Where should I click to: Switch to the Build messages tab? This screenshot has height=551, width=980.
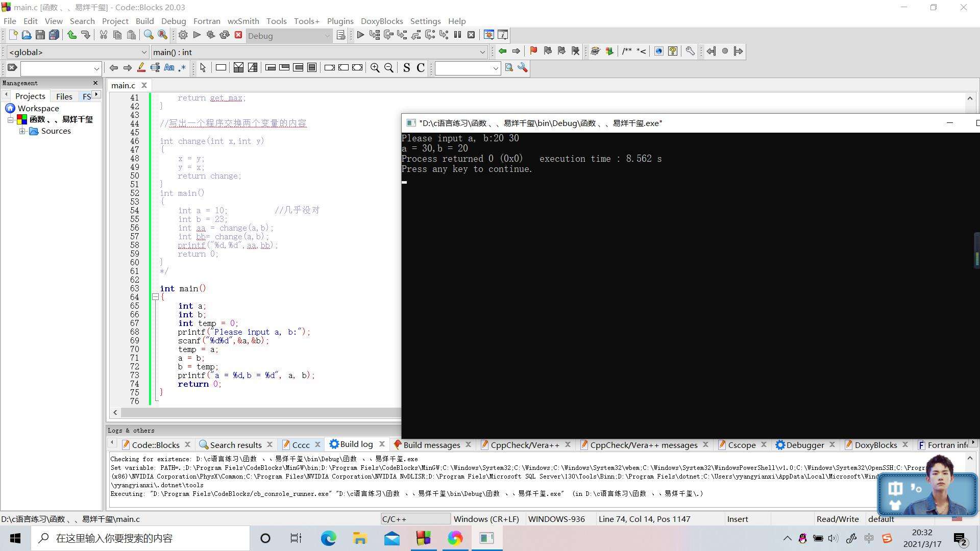tap(431, 445)
